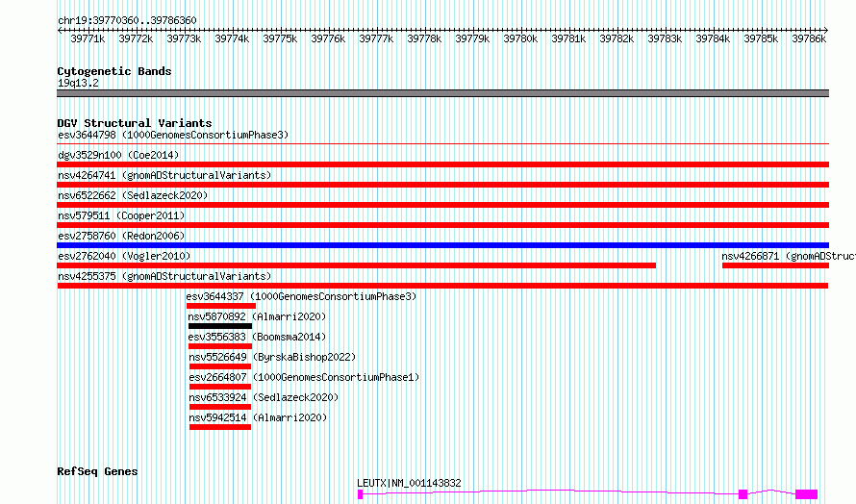Click the red nsv6522662 variant bar

442,205
